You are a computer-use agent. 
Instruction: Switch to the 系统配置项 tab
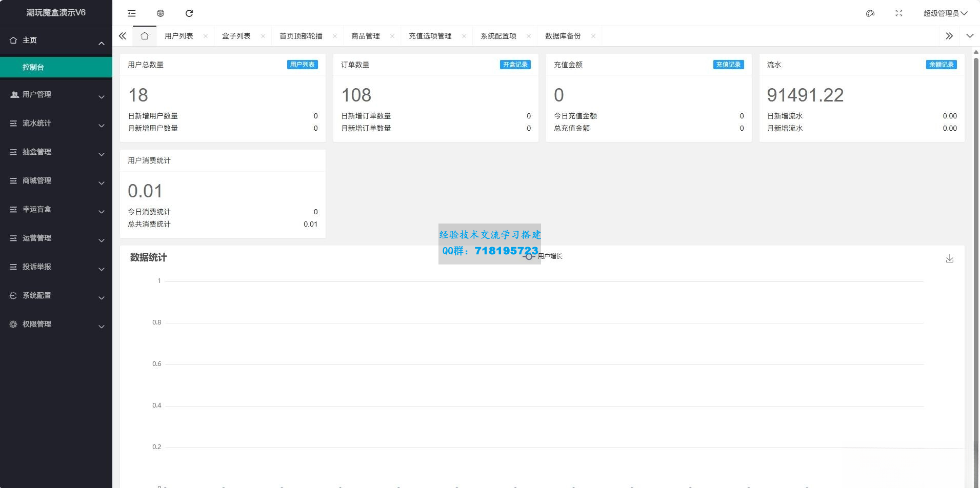point(498,36)
